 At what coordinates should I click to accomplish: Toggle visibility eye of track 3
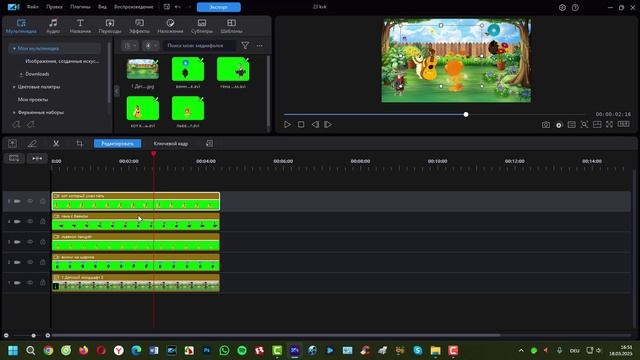[x=30, y=242]
